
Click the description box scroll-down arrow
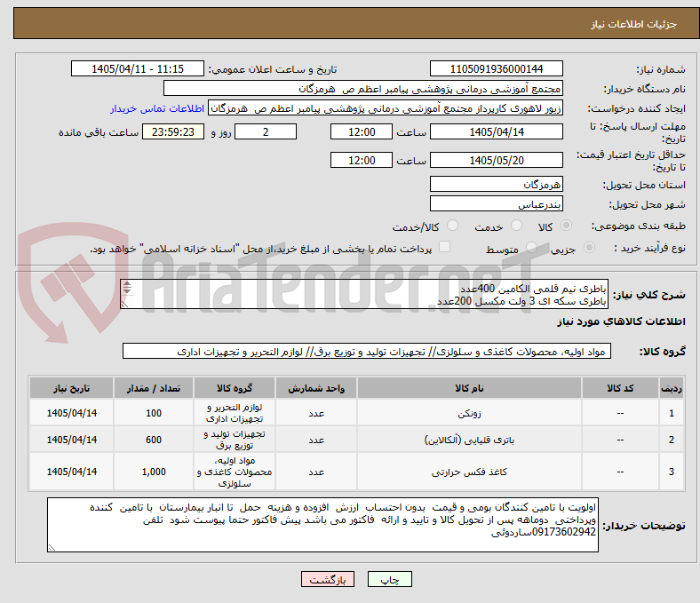127,290
